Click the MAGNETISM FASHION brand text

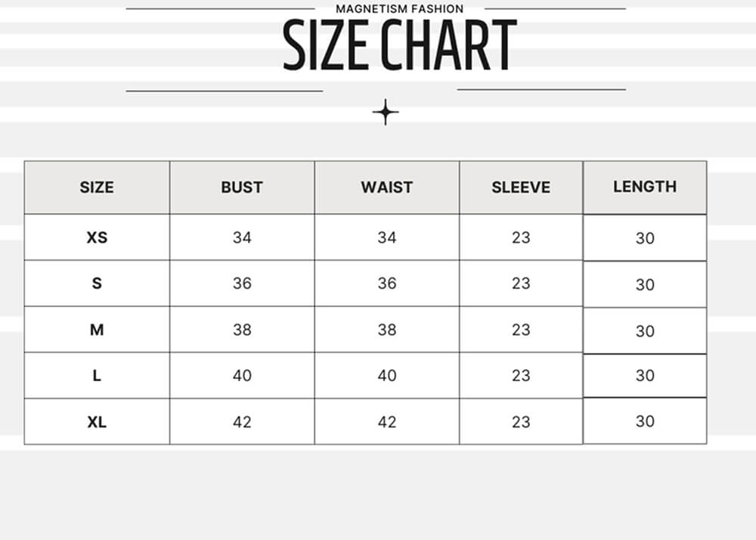click(x=399, y=9)
